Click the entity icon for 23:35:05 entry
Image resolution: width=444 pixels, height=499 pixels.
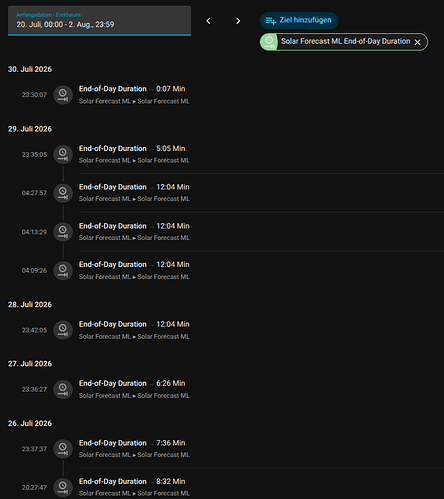tap(63, 154)
